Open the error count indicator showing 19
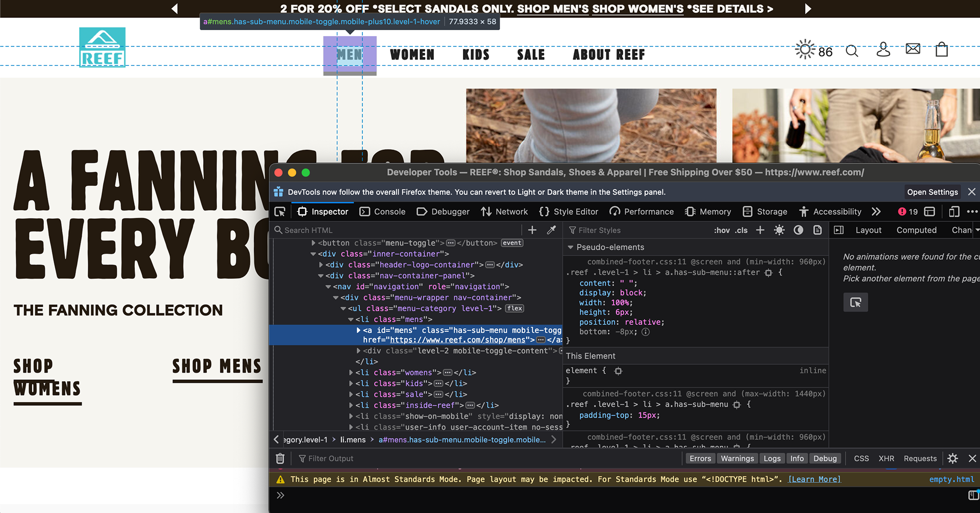This screenshot has width=980, height=513. [x=908, y=211]
